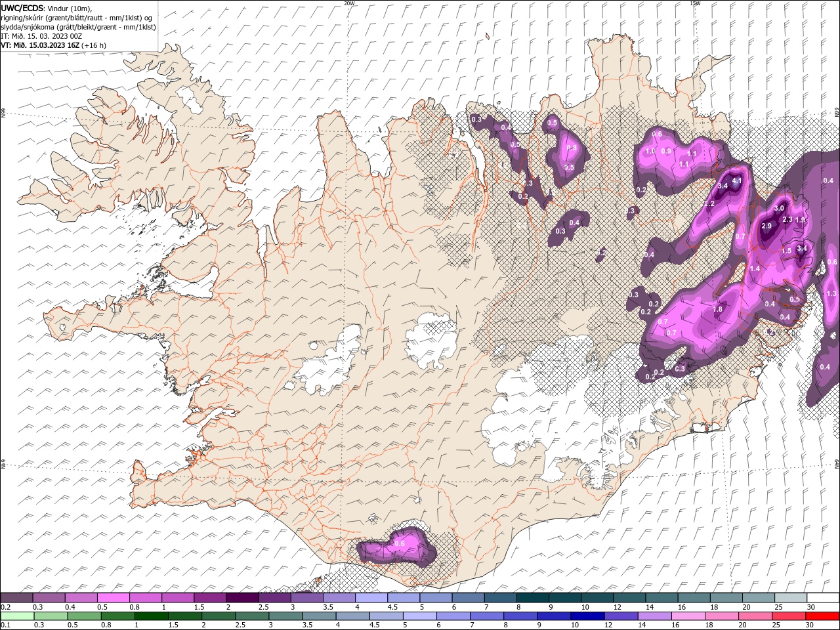Select the 5–6 periwinkle swatch, bottom rain scale
Image resolution: width=840 pixels, height=630 pixels.
point(419,616)
